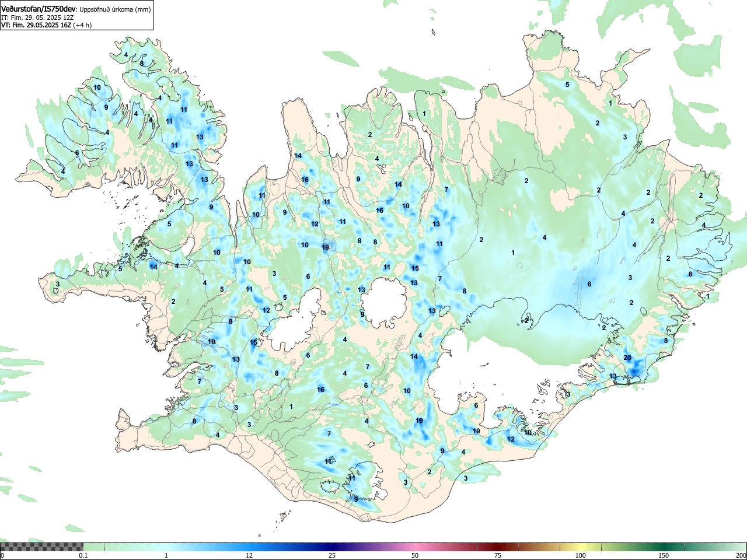The image size is (747, 560).
Task: Click the 12 label on the color scale
Action: (x=249, y=555)
